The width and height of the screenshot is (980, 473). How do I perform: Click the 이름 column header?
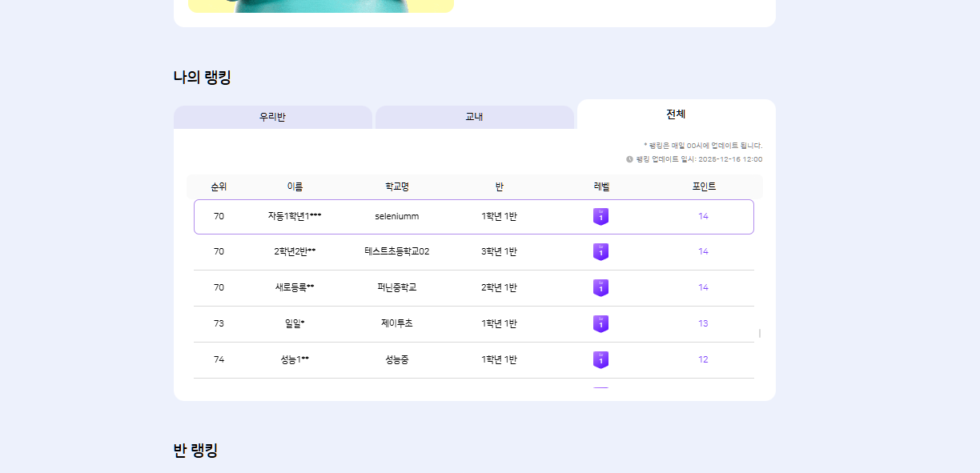[295, 186]
